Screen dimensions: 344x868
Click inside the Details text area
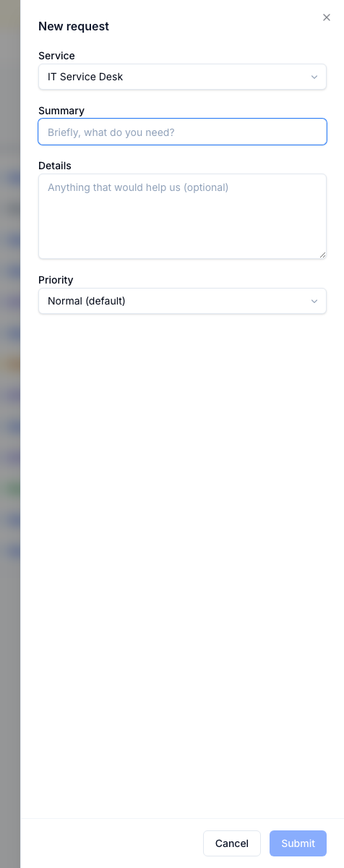pyautogui.click(x=182, y=216)
